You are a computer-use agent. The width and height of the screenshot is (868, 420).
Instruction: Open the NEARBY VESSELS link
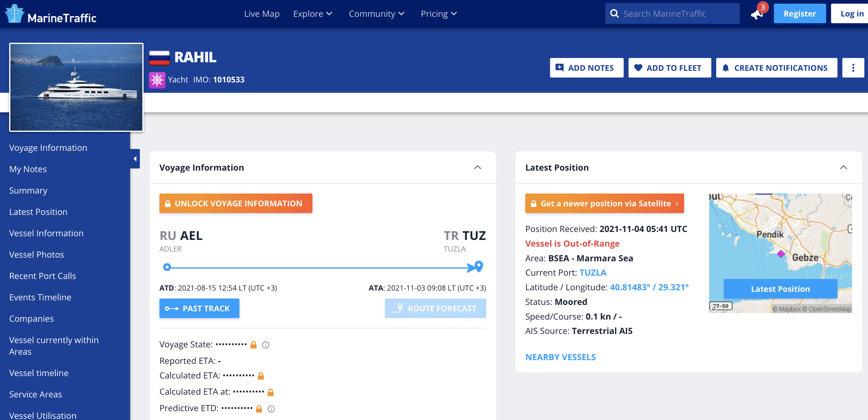point(560,357)
